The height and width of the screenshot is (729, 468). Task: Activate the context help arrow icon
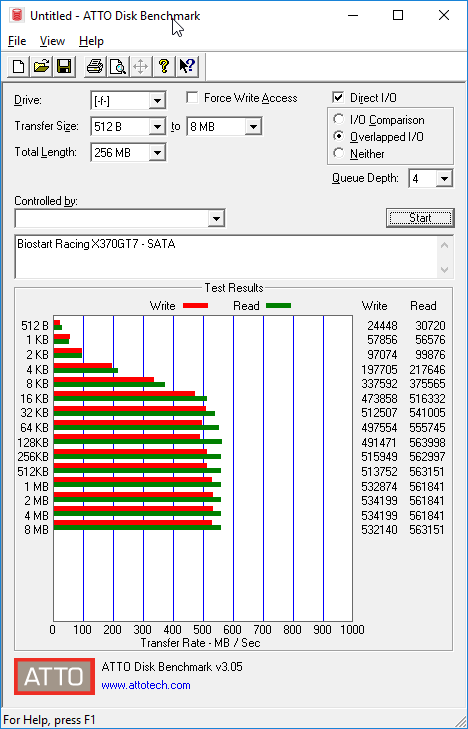tap(187, 66)
